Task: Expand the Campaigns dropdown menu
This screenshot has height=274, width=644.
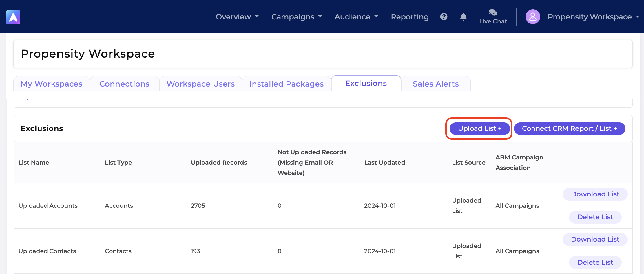Action: point(297,17)
